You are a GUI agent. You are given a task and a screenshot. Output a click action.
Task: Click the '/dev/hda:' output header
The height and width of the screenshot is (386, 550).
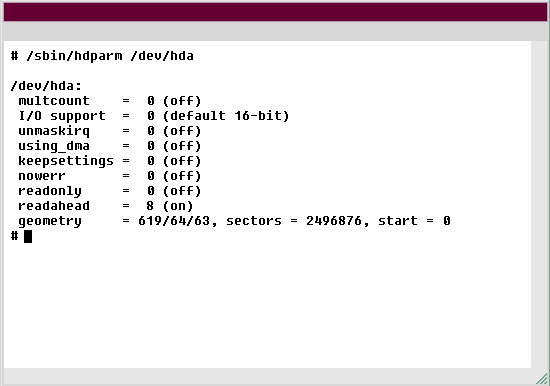[x=46, y=86]
